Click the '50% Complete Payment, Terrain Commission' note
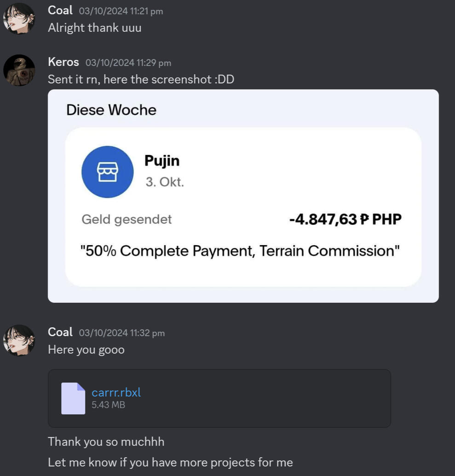The height and width of the screenshot is (476, 455). click(240, 251)
